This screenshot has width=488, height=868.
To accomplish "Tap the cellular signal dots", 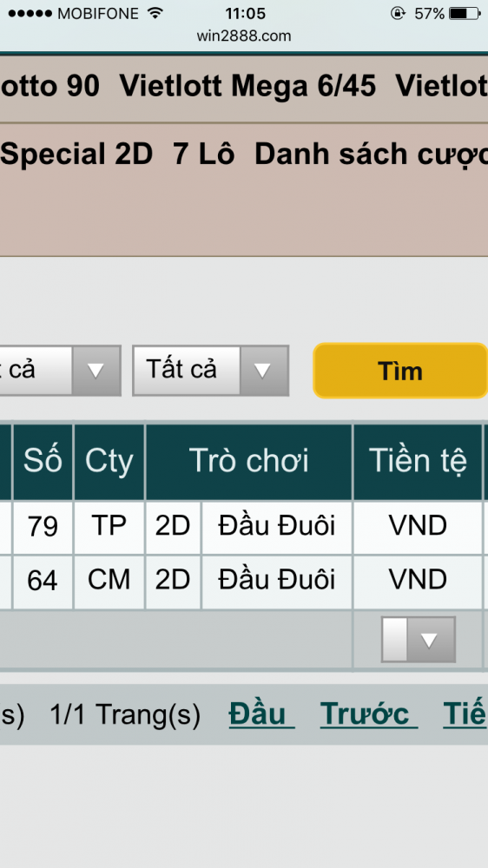I will (30, 13).
